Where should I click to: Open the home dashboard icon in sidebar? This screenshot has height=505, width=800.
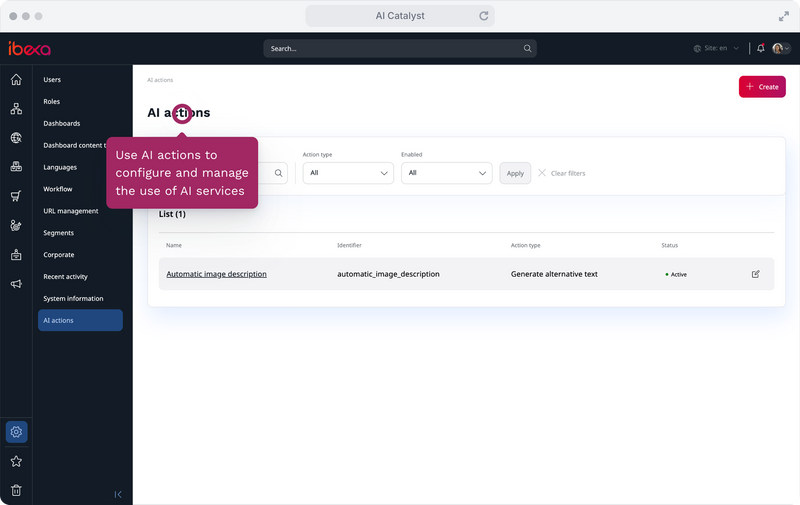tap(16, 80)
